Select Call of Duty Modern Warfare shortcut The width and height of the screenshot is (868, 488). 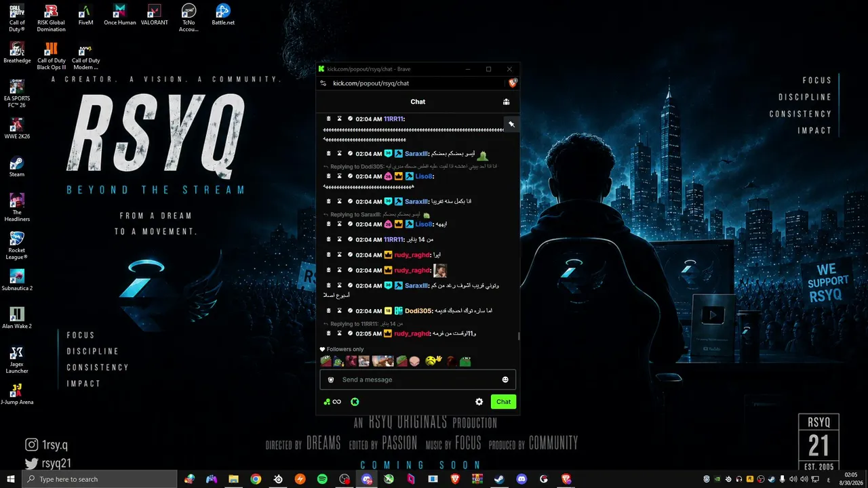tap(85, 56)
